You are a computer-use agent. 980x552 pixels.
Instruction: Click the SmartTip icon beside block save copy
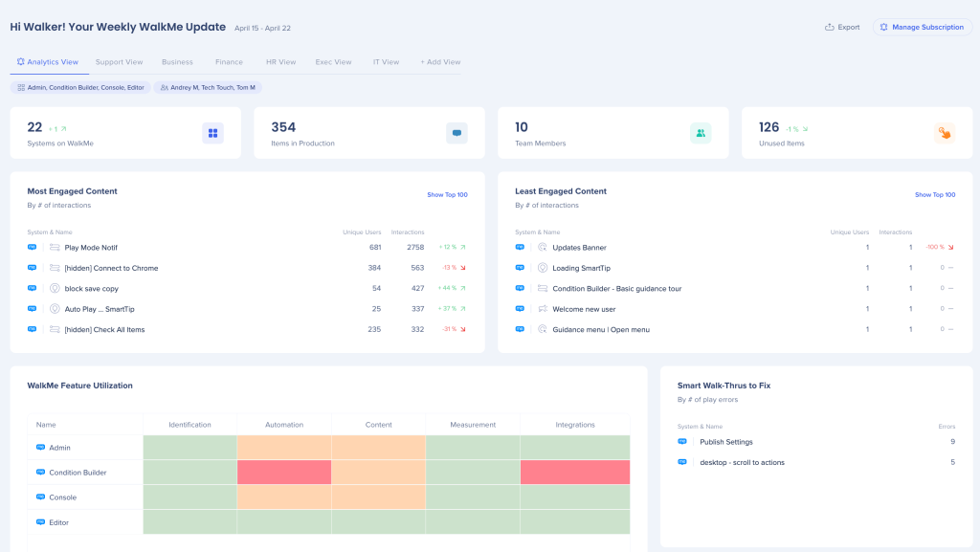pyautogui.click(x=55, y=288)
